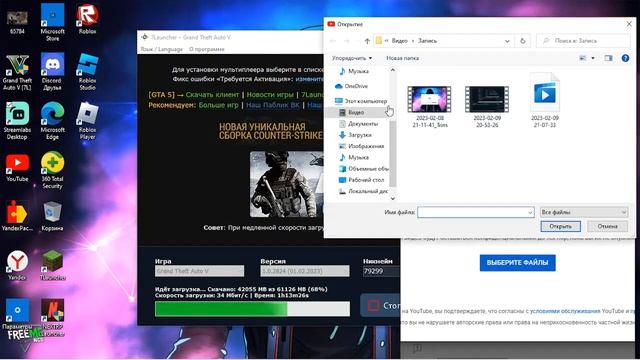Select Локальный диск in navigation tree
Viewport: 640px width, 360px height.
click(363, 191)
